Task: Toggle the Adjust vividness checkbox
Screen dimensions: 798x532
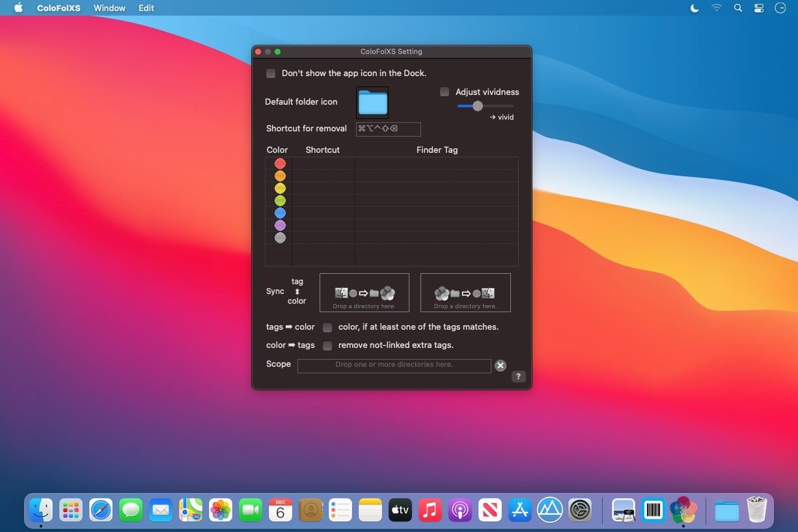Action: [445, 92]
